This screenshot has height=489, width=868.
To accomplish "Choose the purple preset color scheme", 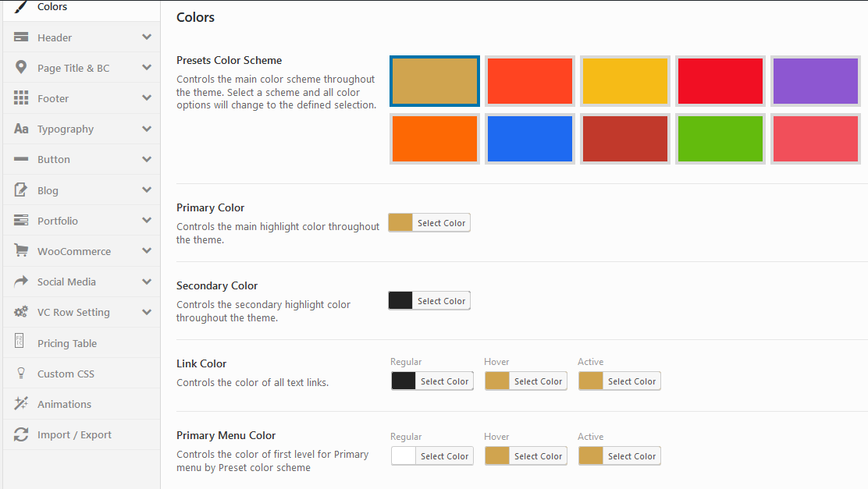I will [815, 81].
